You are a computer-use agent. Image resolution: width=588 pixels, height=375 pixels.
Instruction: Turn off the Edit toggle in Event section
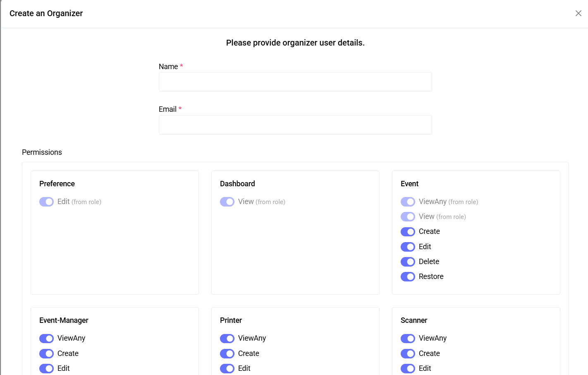[x=408, y=246]
